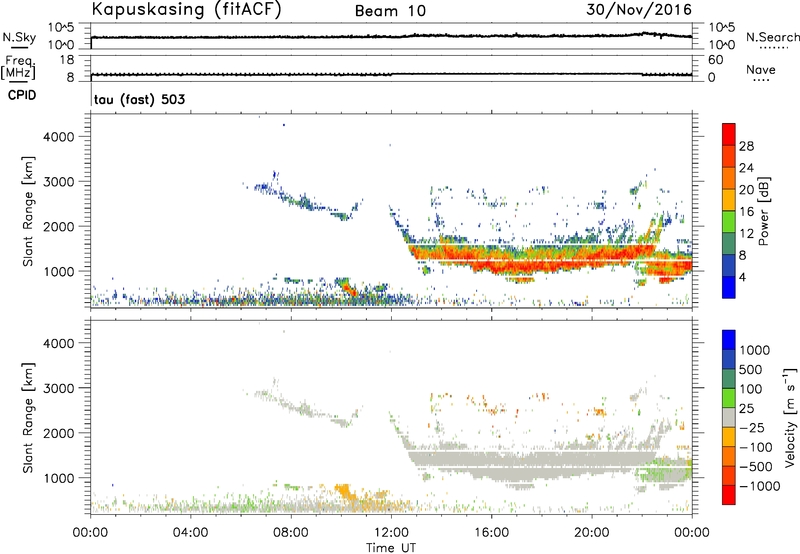Click the orange velocity patch near 10:00 UT
Viewport: 800px width, 554px height.
[345, 493]
